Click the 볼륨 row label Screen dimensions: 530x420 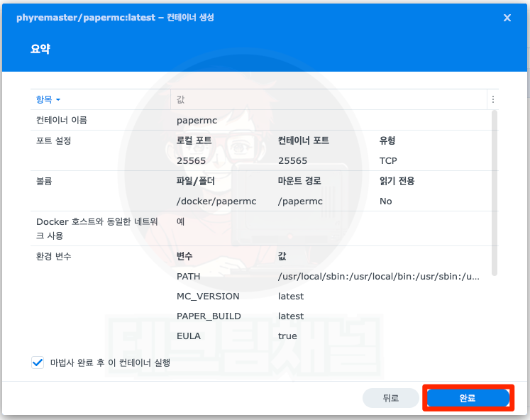tap(44, 181)
